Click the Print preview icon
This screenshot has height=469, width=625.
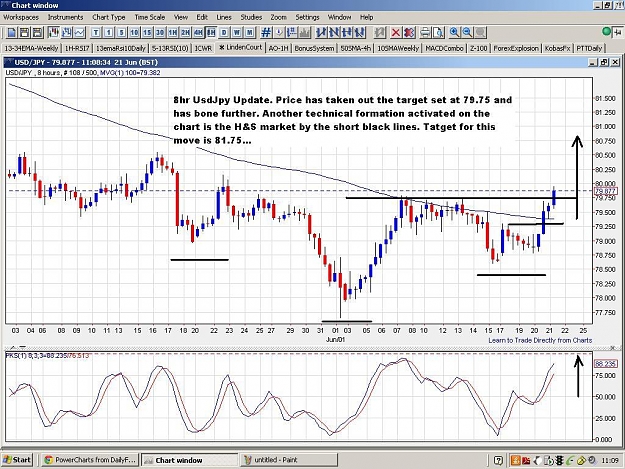[438, 32]
